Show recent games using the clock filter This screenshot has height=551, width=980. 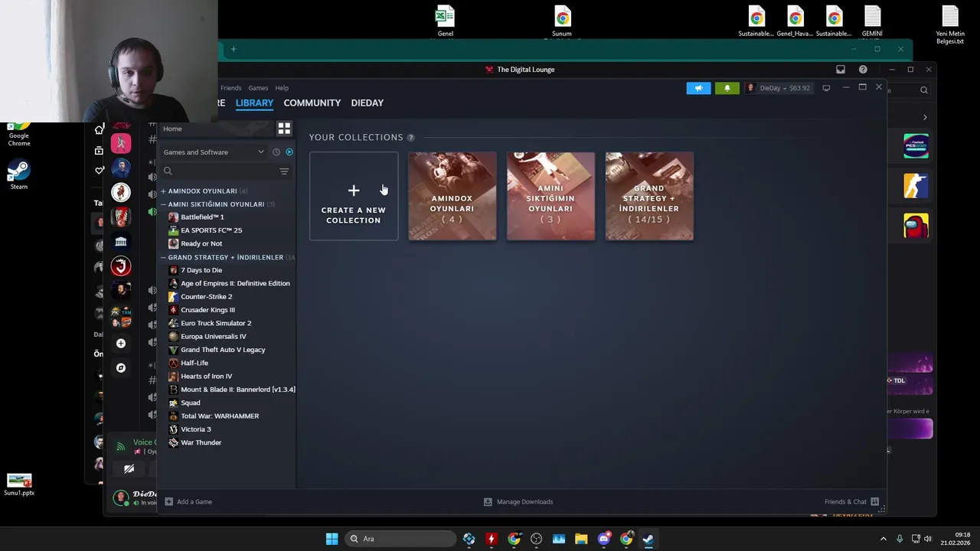(276, 152)
